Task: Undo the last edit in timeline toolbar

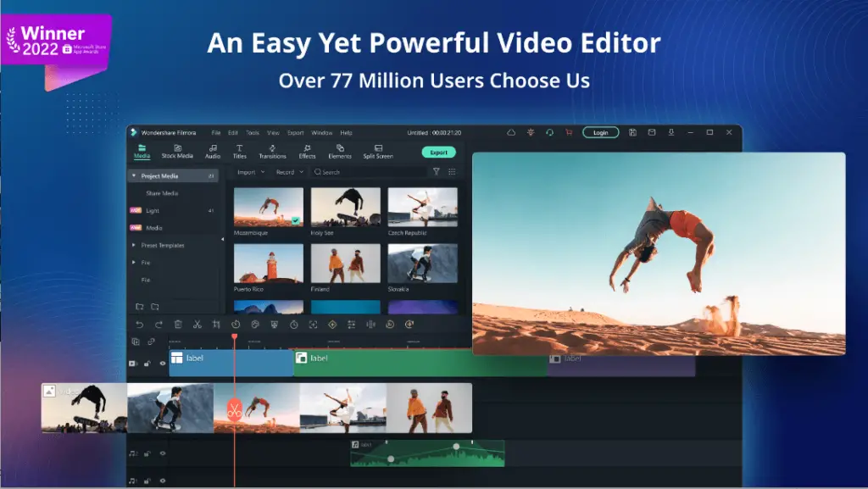Action: [140, 325]
